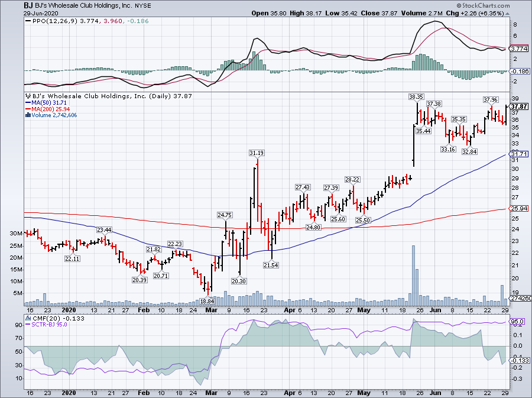Click the 25.94 MA(200) axis tag

[x=519, y=208]
